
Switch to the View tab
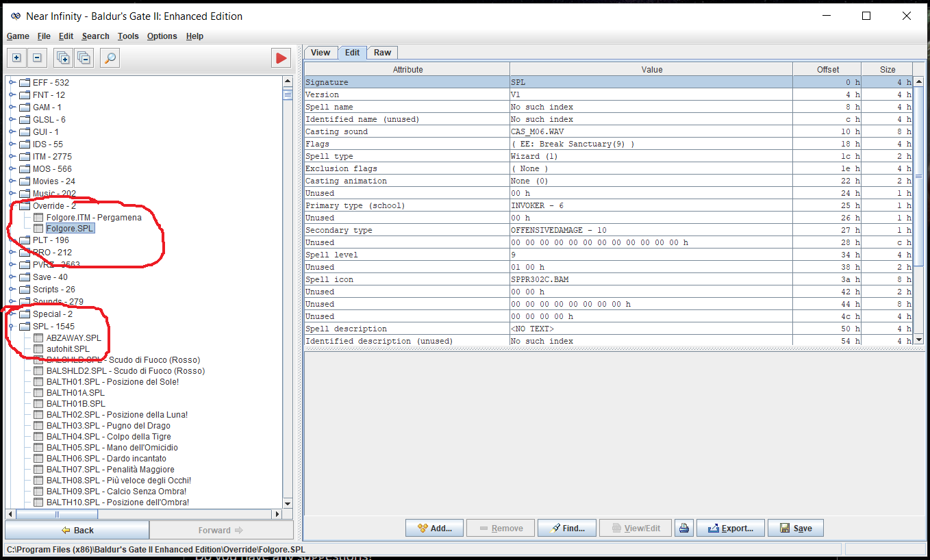click(x=321, y=53)
